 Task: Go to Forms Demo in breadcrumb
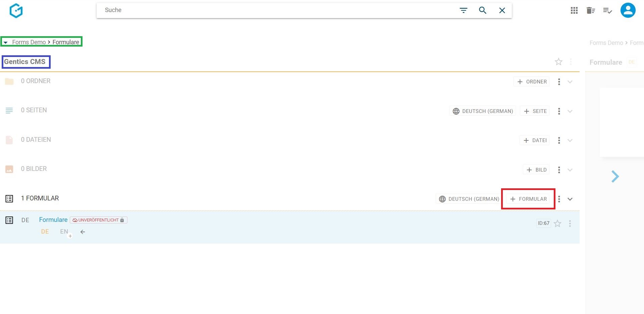tap(29, 42)
